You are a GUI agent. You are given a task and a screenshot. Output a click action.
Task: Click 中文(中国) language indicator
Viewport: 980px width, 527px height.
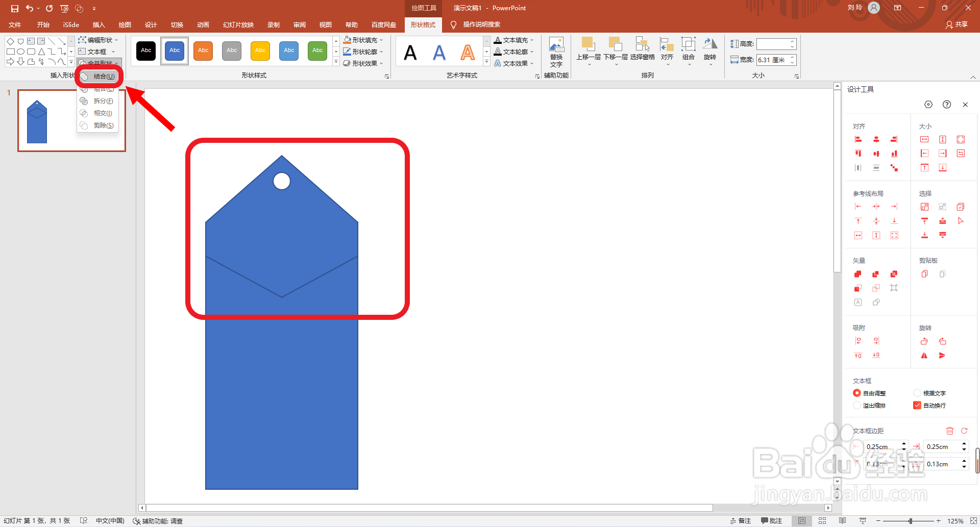(x=110, y=521)
